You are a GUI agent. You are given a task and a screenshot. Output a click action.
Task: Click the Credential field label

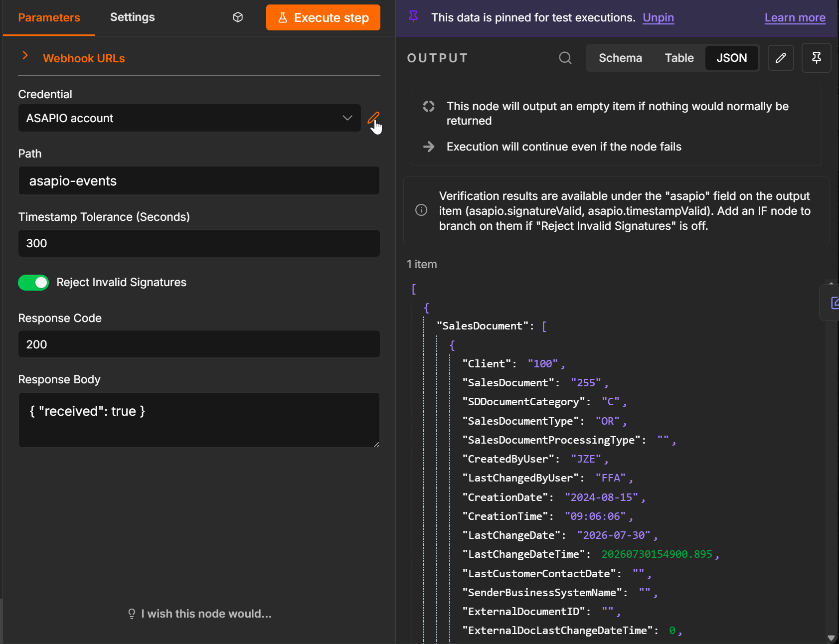click(45, 94)
